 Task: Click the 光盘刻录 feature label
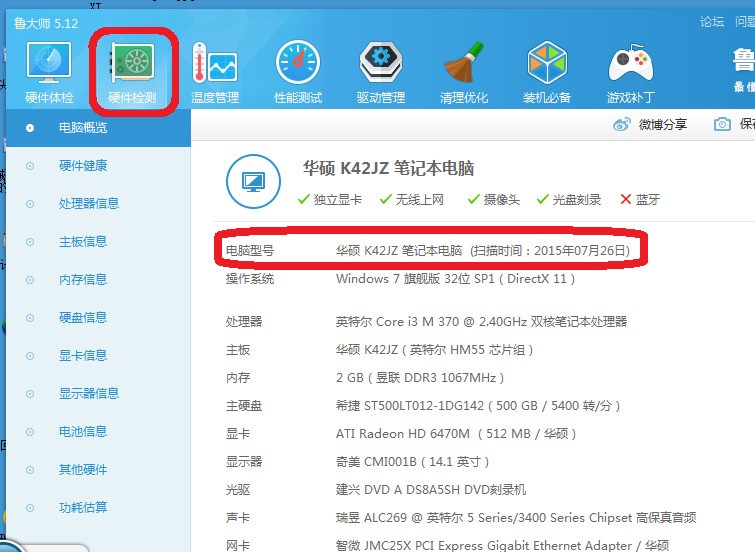[x=577, y=199]
